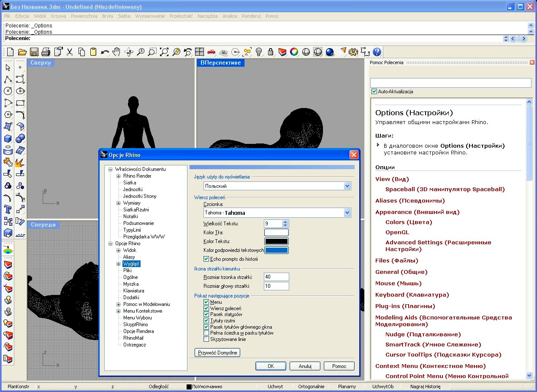Click the Print toolbar icon
Screen dimensions: 537x392
[46, 52]
